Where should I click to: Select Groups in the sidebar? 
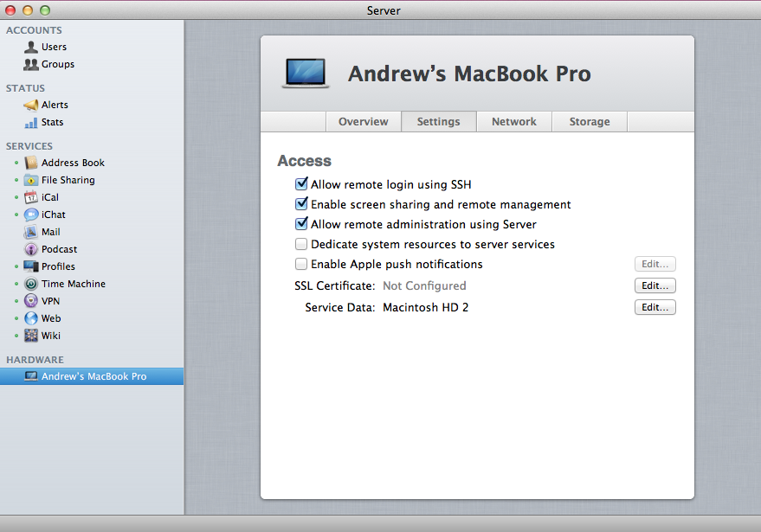coord(58,64)
